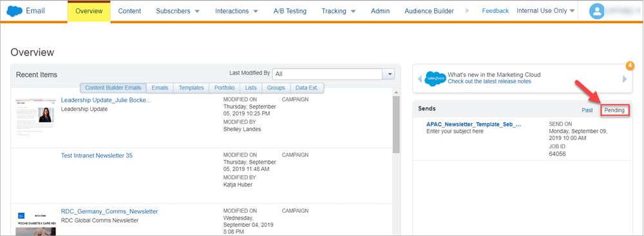Screen dimensions: 644x236
Task: Open RDC_Germany_Comms_Newsletter email
Action: (109, 211)
